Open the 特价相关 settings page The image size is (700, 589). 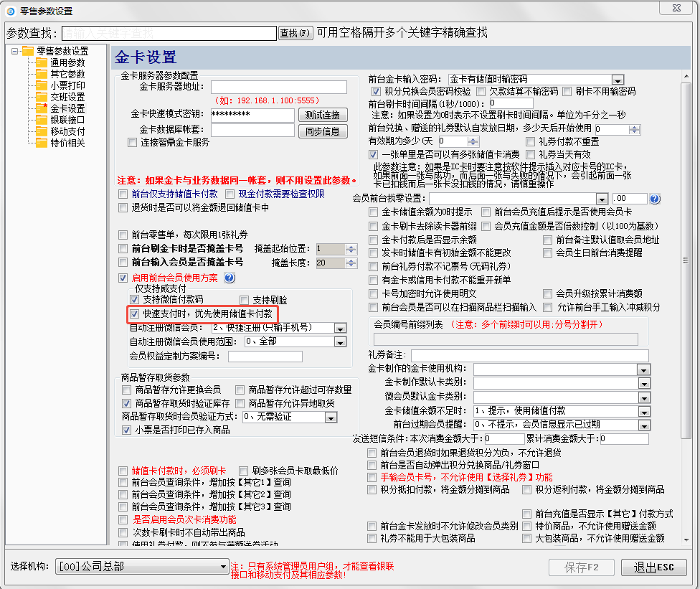click(67, 143)
